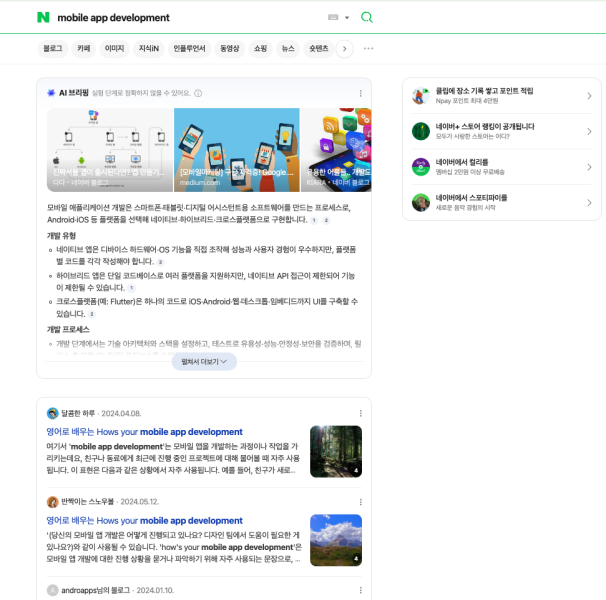This screenshot has width=606, height=600.
Task: Click '개발 유형' heading text
Action: [x=61, y=235]
